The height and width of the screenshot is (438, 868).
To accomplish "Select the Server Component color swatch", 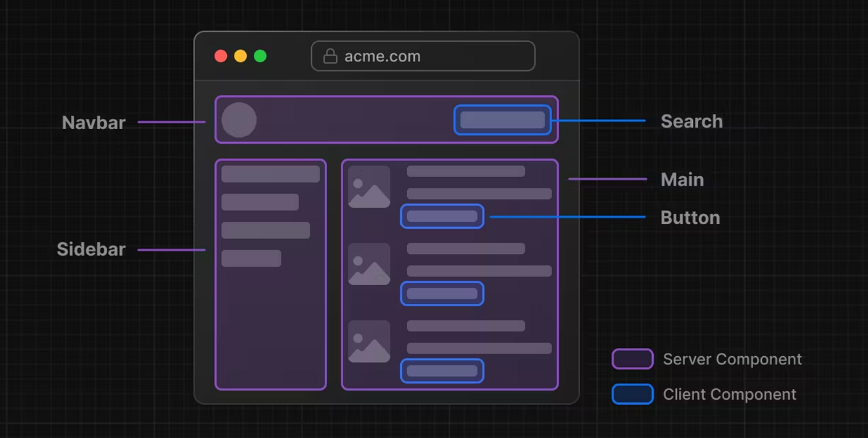I will [x=632, y=359].
